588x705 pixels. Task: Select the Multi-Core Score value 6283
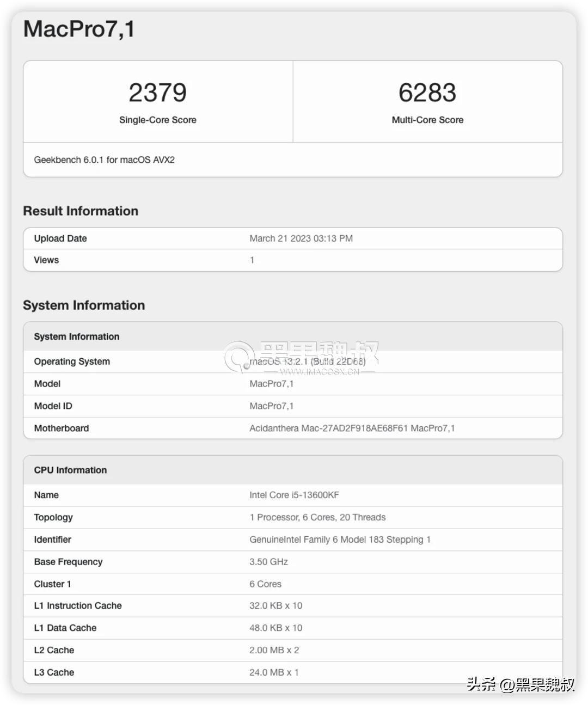[x=427, y=93]
